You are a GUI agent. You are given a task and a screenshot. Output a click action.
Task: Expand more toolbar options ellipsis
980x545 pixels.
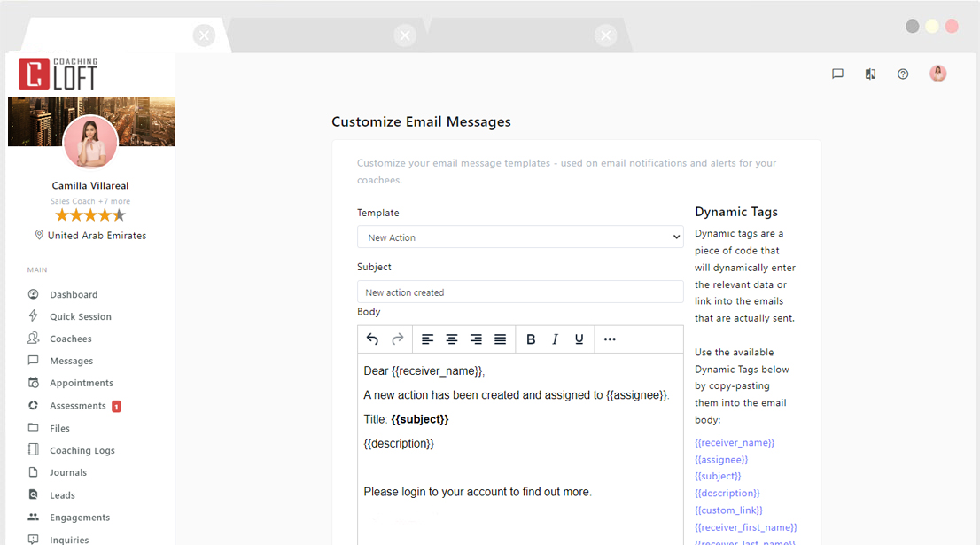pos(610,339)
